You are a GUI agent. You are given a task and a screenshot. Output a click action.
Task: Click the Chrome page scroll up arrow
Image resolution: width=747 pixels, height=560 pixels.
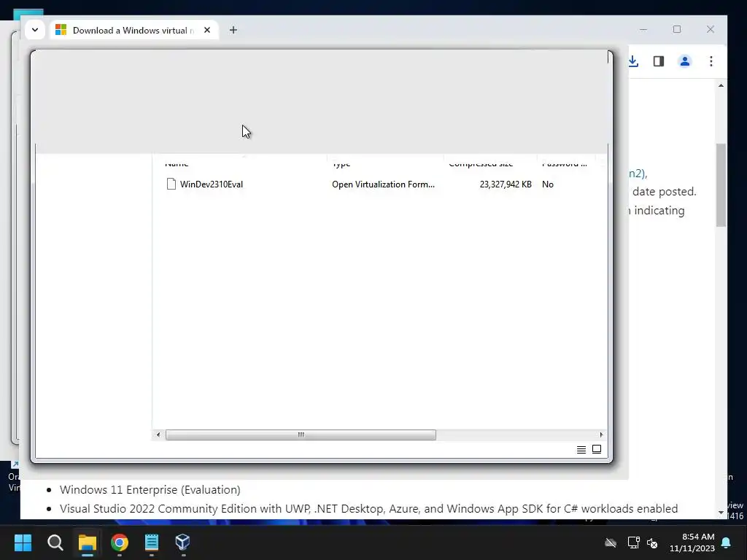[721, 86]
